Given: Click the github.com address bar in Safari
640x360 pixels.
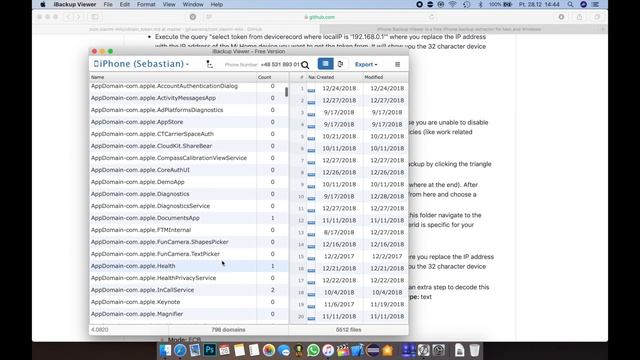Looking at the screenshot, I should click(320, 17).
